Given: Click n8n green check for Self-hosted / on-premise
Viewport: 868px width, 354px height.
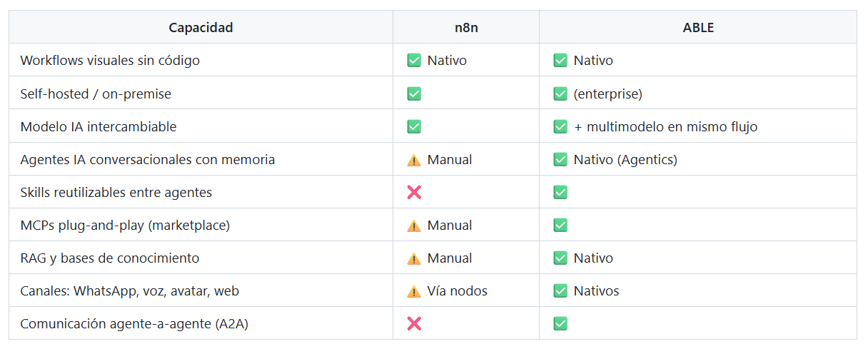Looking at the screenshot, I should [414, 93].
